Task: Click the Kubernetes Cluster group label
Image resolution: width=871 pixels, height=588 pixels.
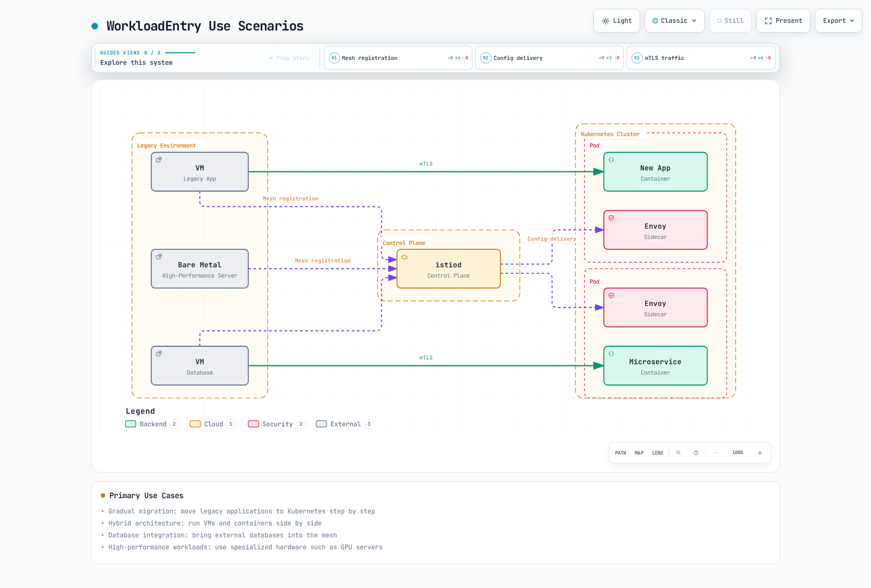Action: tap(610, 134)
